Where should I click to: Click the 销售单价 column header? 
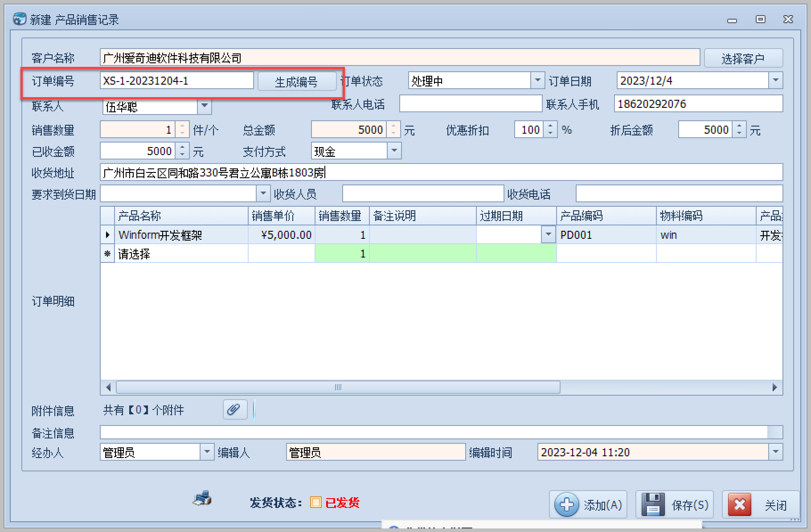pyautogui.click(x=282, y=216)
